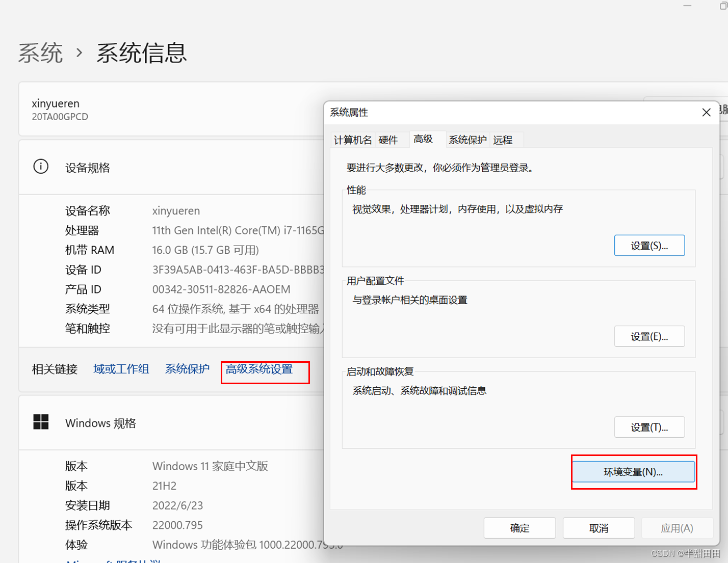
Task: Click the 用户配置文件 group label
Action: coord(375,281)
